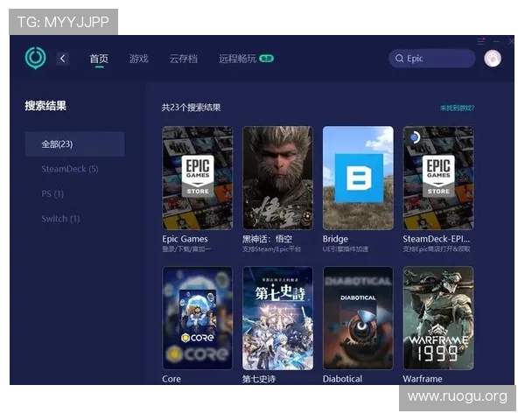Click the 未找到游戏? link
The height and width of the screenshot is (420, 525).
(457, 108)
